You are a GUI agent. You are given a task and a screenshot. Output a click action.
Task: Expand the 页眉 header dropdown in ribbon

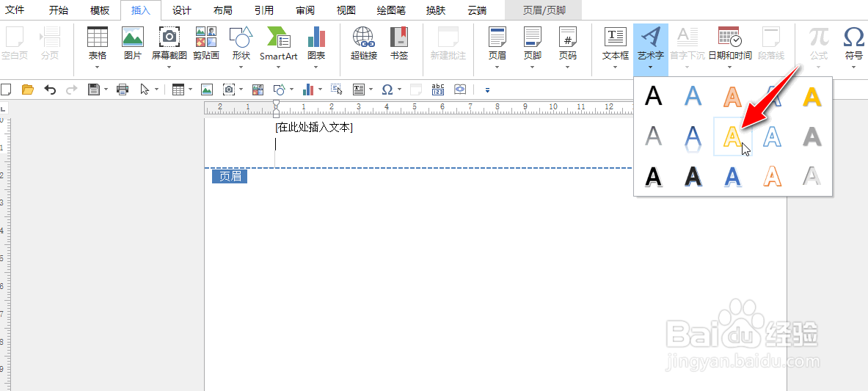pyautogui.click(x=497, y=67)
